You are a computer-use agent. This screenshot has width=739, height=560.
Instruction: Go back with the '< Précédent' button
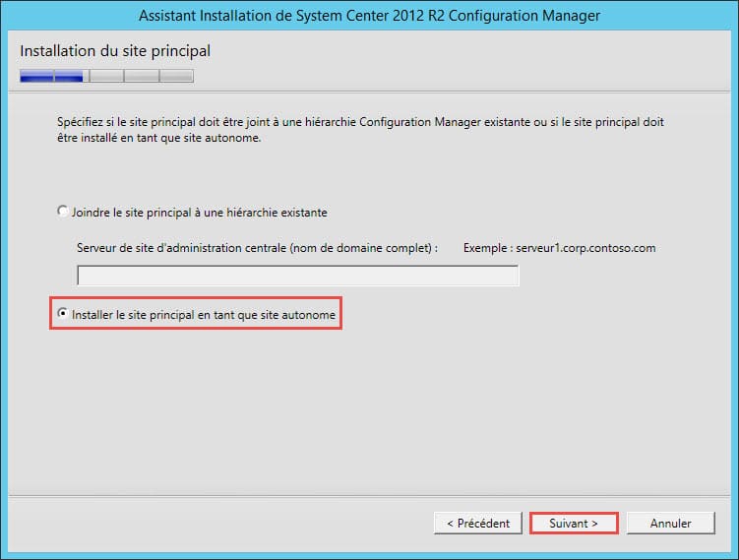(478, 524)
